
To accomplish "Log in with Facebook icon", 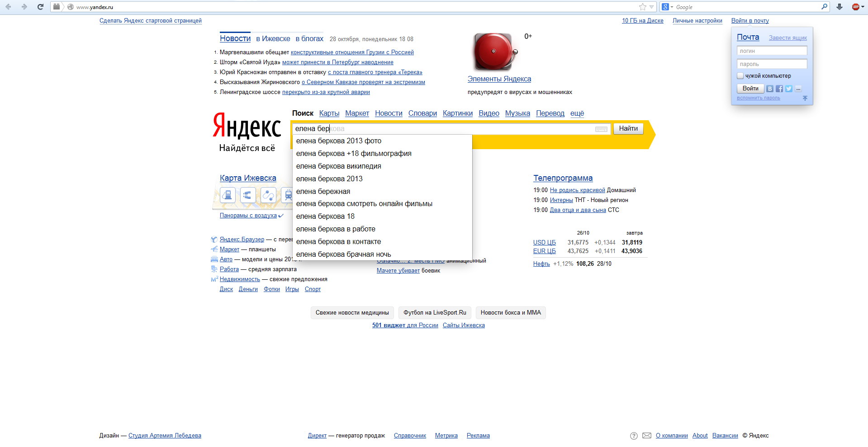I will tap(779, 89).
